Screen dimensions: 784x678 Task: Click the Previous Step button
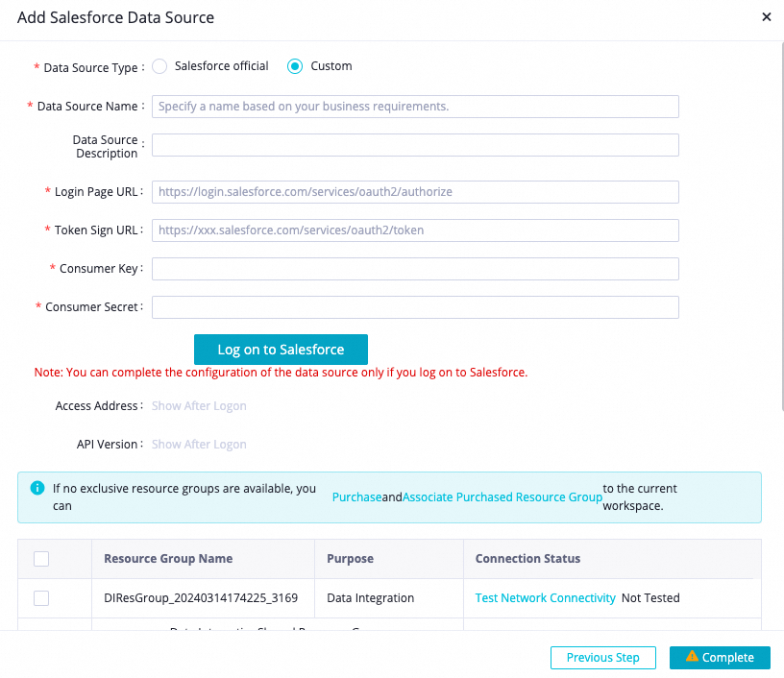(603, 658)
